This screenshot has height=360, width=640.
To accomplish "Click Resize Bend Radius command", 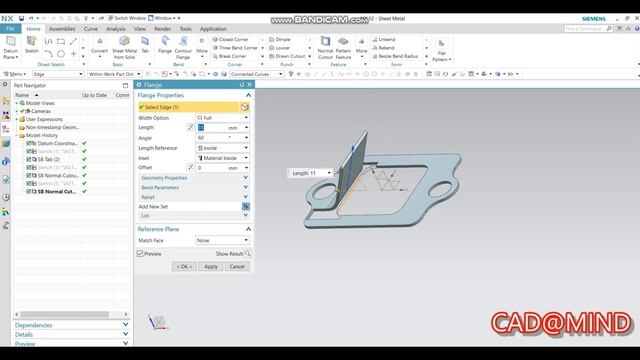I will 395,56.
